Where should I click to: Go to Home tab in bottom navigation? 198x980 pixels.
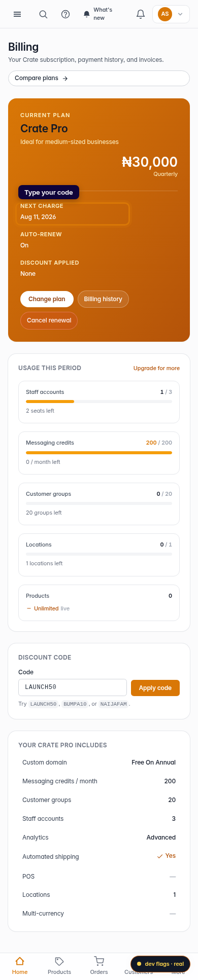(x=20, y=965)
